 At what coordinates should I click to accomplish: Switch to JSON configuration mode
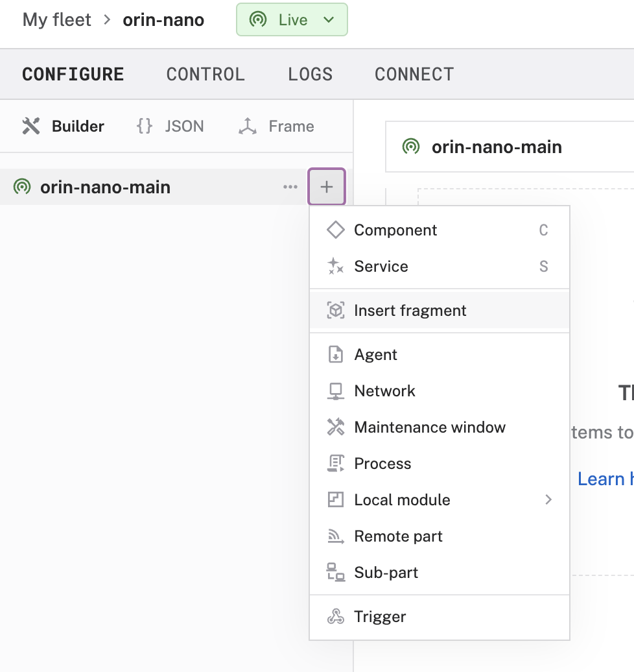pyautogui.click(x=170, y=126)
